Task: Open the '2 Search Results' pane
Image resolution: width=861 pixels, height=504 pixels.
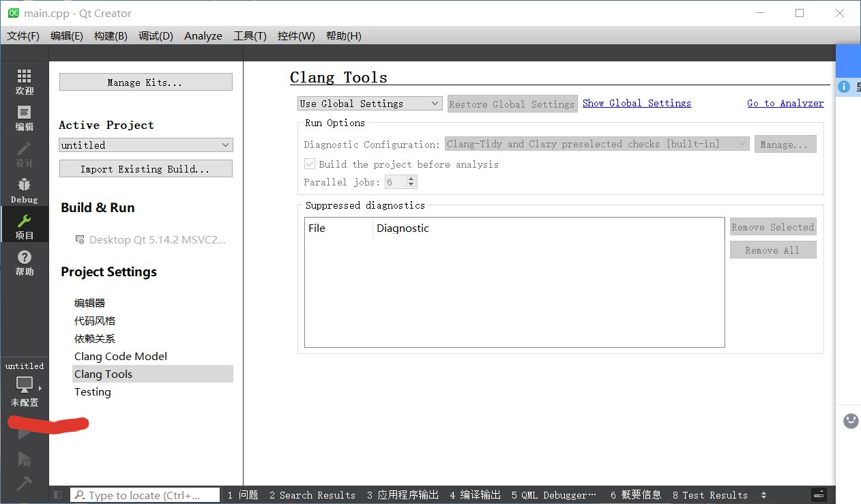Action: [x=312, y=495]
